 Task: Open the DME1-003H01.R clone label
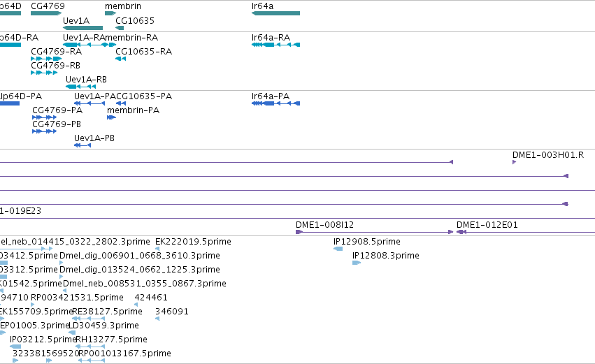tap(548, 155)
